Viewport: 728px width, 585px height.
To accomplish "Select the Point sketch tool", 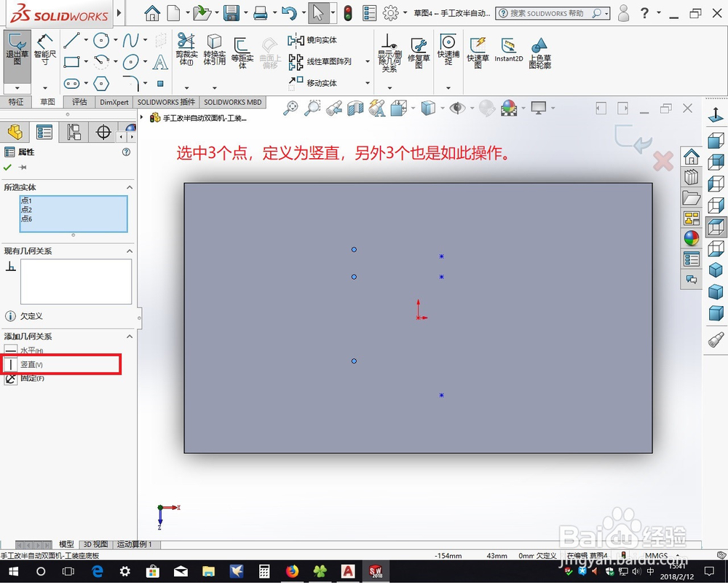I will [x=160, y=84].
